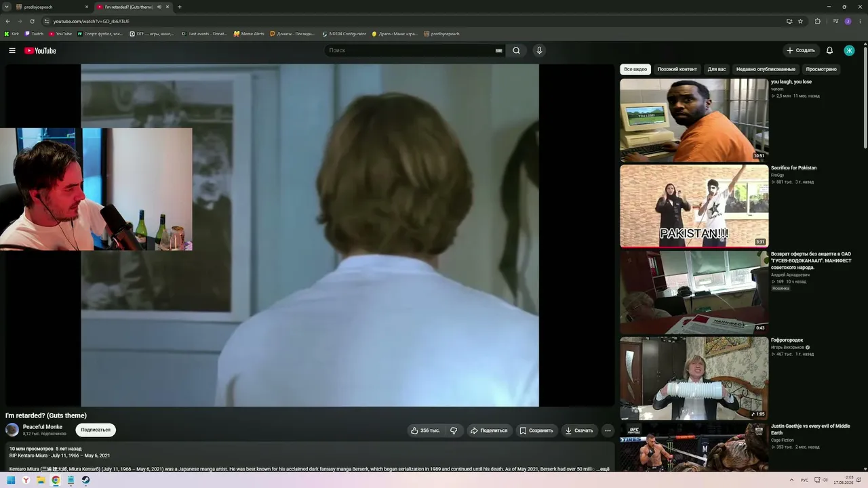The image size is (868, 488).
Task: Bookmark this page with star icon
Action: [800, 21]
